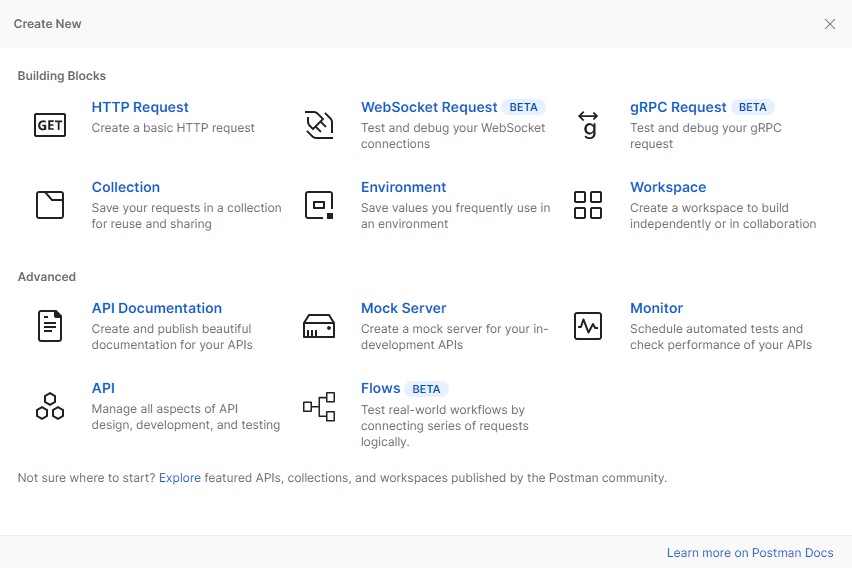Follow the Explore link

pyautogui.click(x=180, y=478)
